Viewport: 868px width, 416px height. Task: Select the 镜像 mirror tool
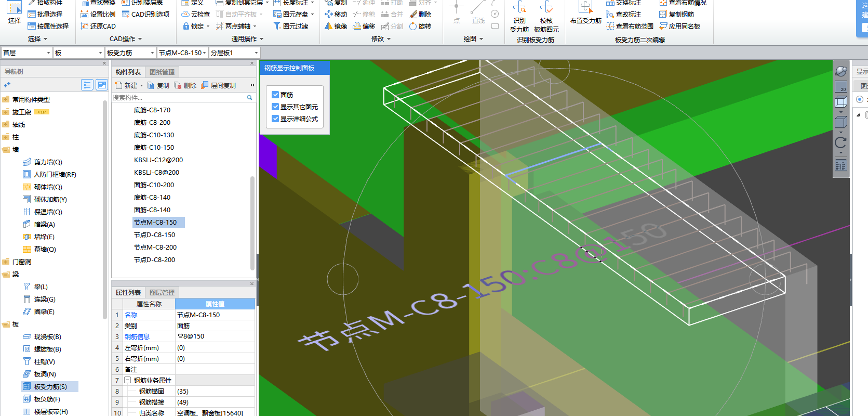(x=336, y=26)
